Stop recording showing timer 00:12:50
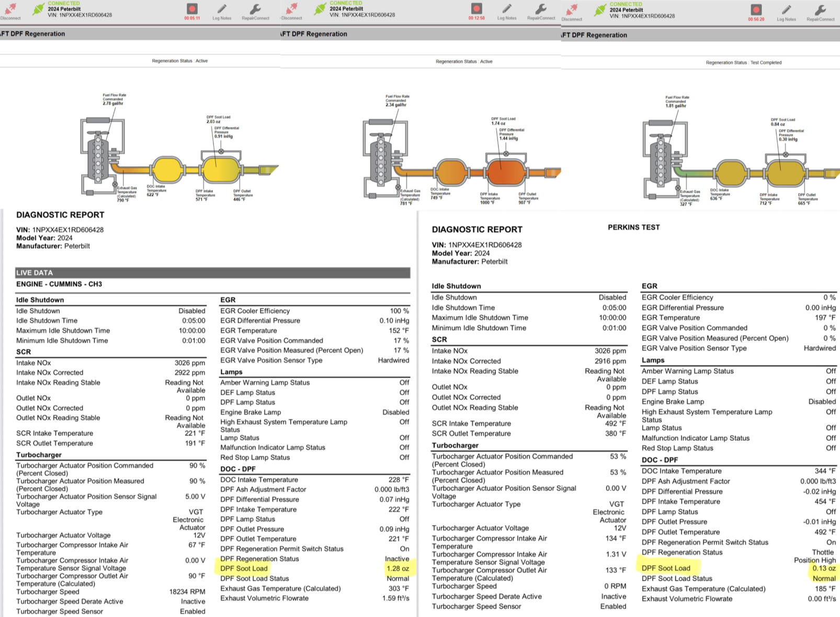This screenshot has height=617, width=840. coord(476,9)
